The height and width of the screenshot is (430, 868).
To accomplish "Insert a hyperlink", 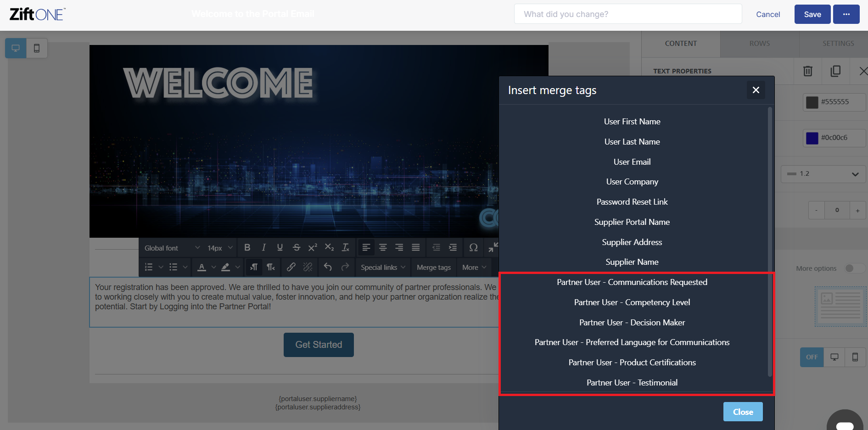I will 291,267.
